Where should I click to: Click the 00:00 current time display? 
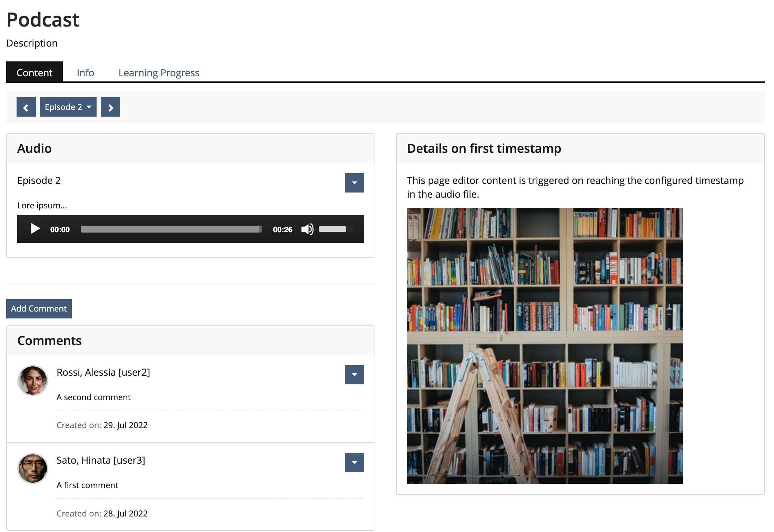[60, 229]
